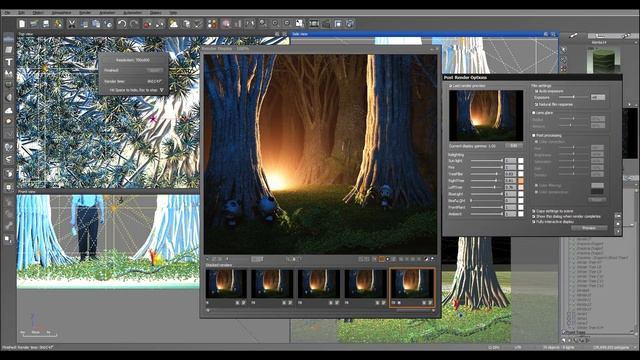Click the camera icon in top toolbar

coord(326,24)
